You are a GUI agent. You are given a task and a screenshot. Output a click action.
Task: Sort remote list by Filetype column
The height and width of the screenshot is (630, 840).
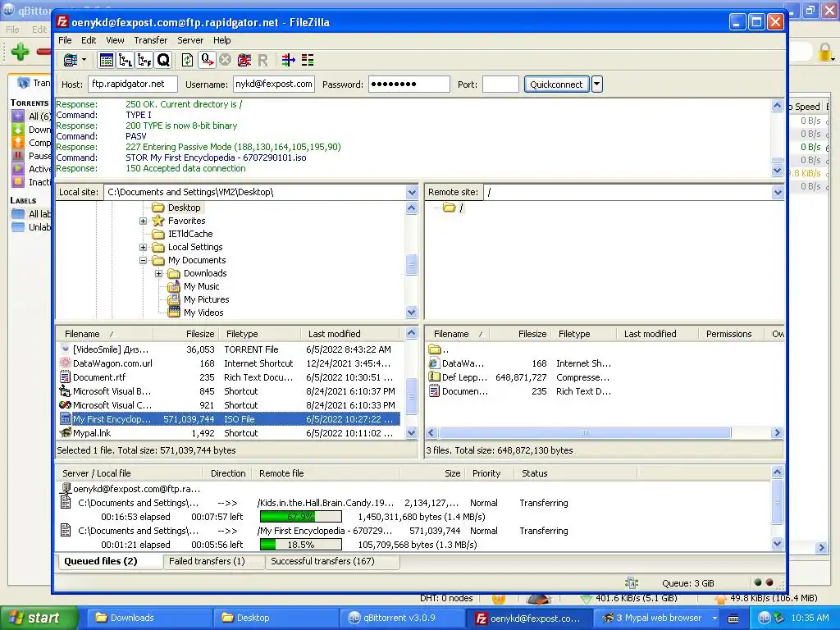pyautogui.click(x=583, y=334)
